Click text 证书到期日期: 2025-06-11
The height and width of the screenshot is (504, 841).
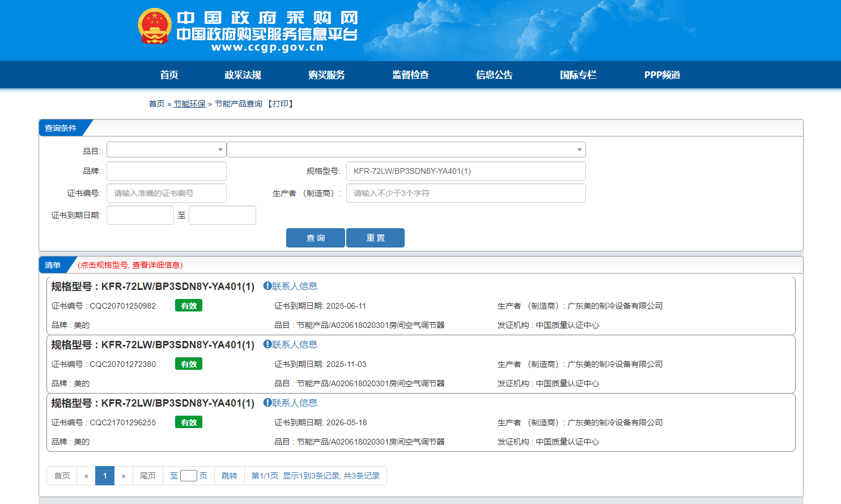tap(320, 306)
